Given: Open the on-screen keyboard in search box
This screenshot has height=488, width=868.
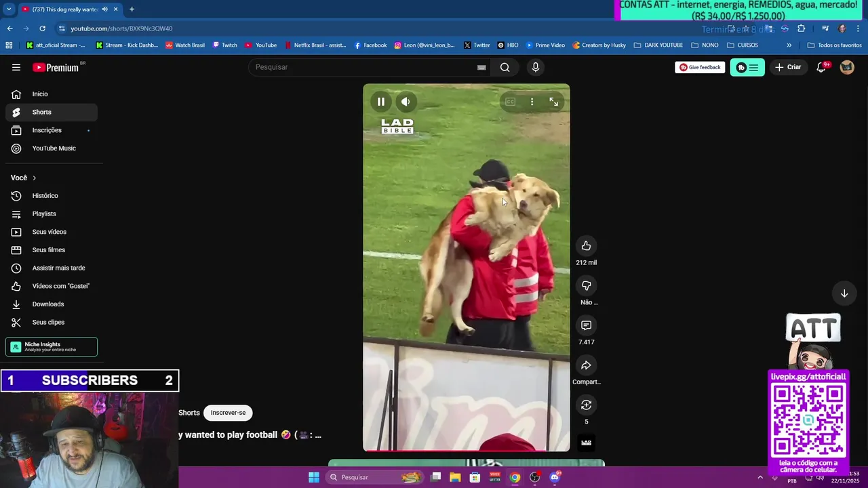Looking at the screenshot, I should 481,67.
